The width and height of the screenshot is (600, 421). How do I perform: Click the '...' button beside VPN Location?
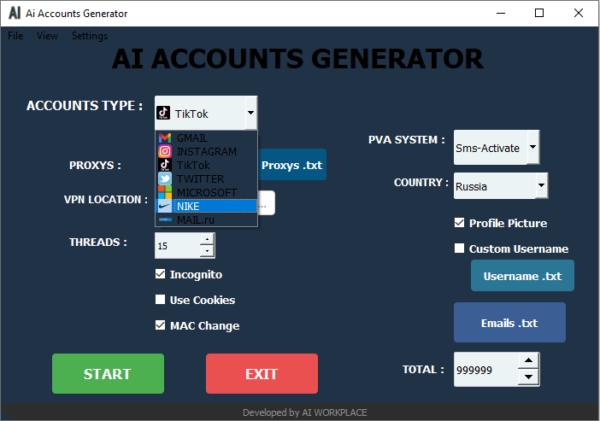(x=266, y=203)
